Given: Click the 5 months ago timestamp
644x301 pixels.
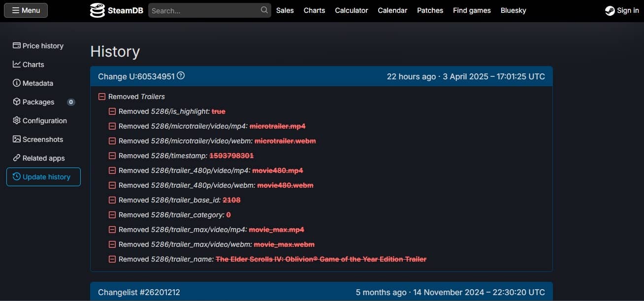Looking at the screenshot, I should 381,292.
